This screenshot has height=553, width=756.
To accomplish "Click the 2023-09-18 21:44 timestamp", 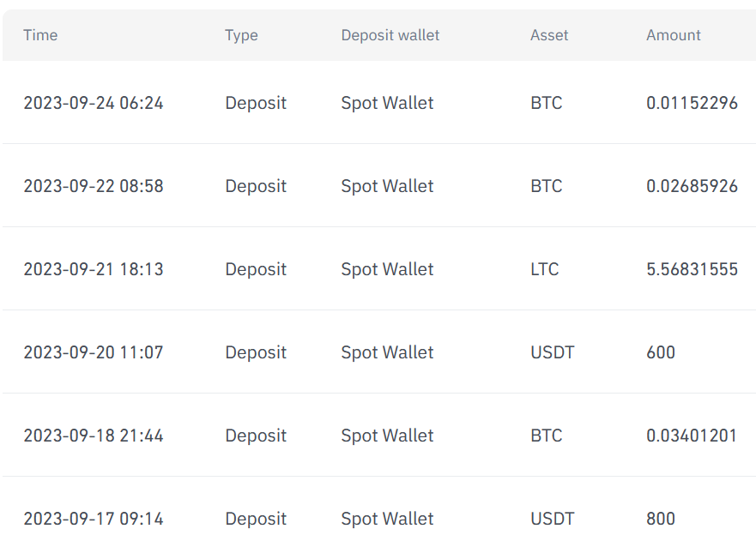I will pyautogui.click(x=93, y=436).
